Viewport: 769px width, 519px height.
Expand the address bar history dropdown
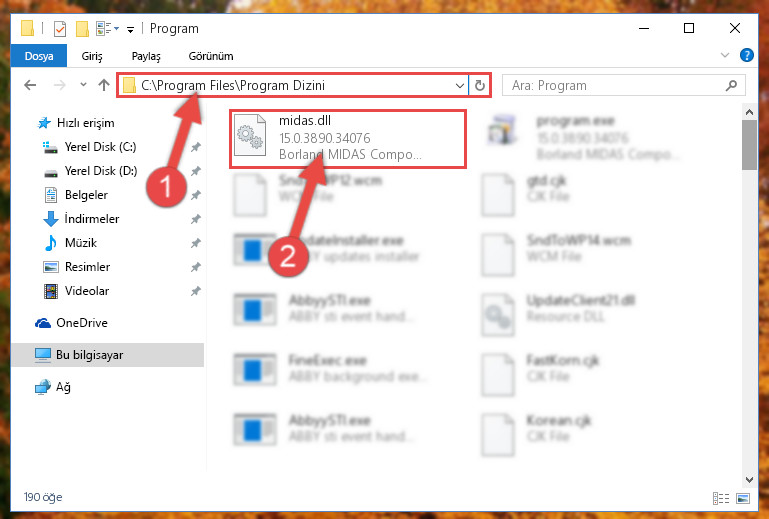pyautogui.click(x=460, y=85)
